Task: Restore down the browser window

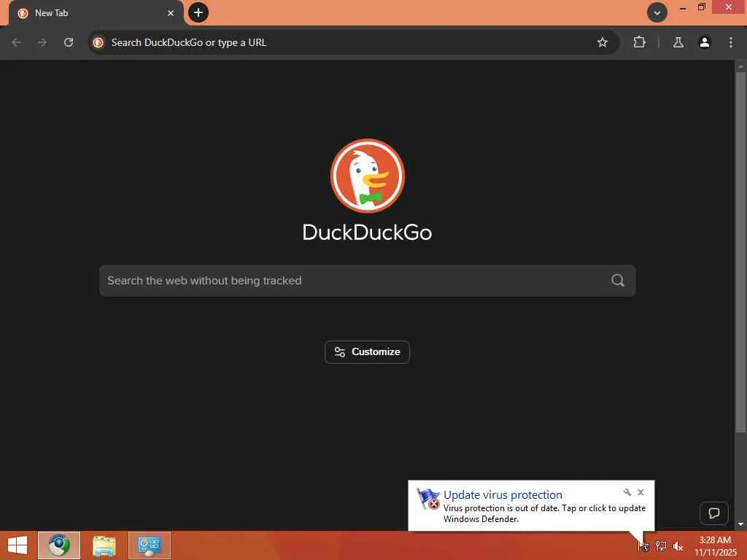Action: (x=702, y=7)
